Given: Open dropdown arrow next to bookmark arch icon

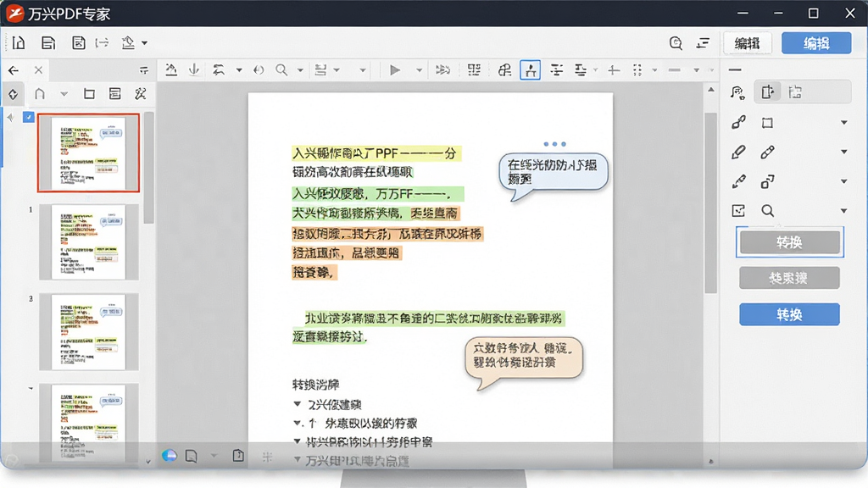Looking at the screenshot, I should point(64,94).
